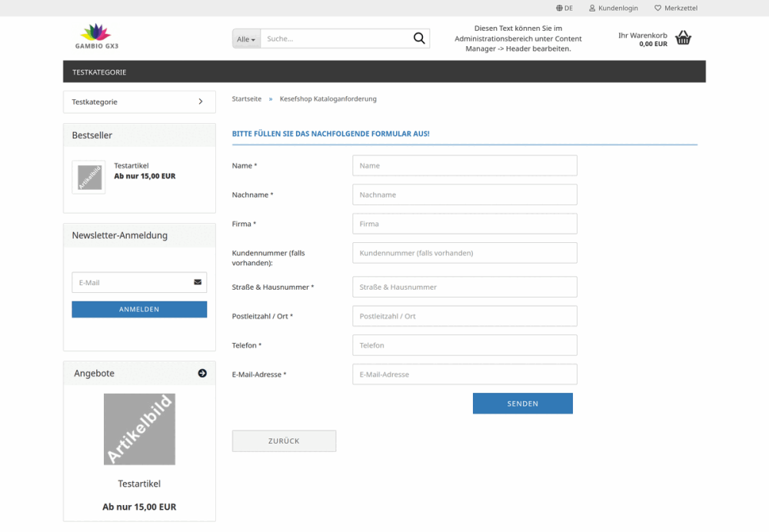Click the Angebote Testartikel title
The width and height of the screenshot is (769, 532).
pos(139,484)
